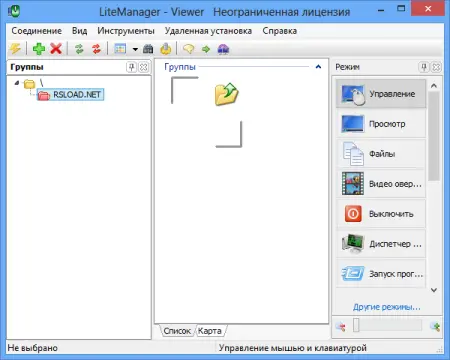Toggle pin on the Группы panel
The height and width of the screenshot is (360, 450).
point(131,67)
